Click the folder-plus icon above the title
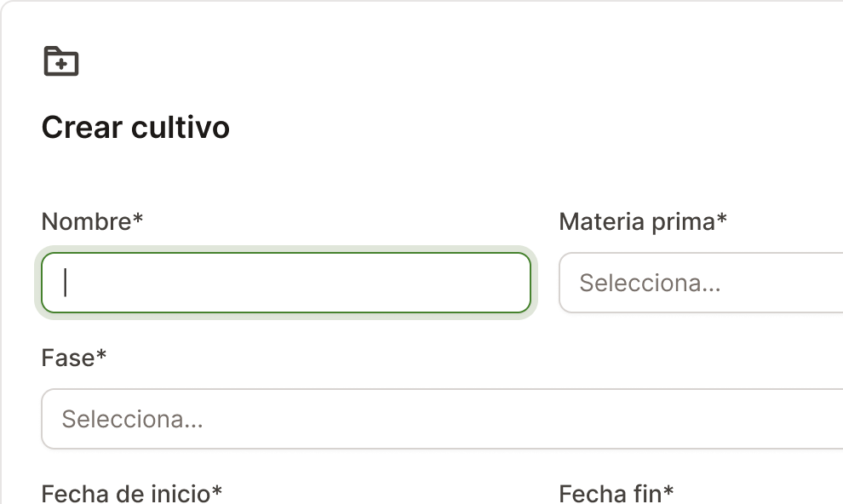 (60, 61)
